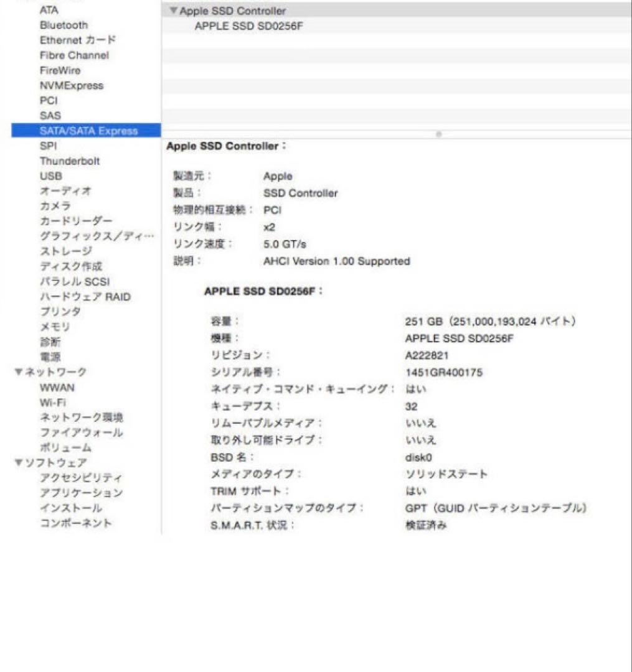Collapse the ネットワーク section triangle

(19, 372)
